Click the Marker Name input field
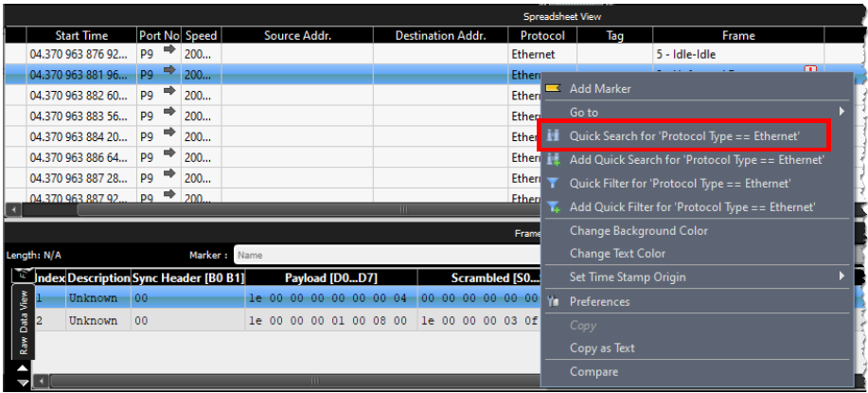 [386, 255]
